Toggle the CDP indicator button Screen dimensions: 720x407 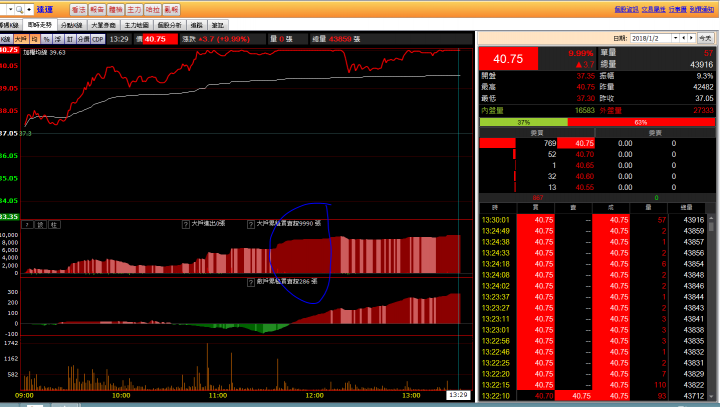click(98, 39)
